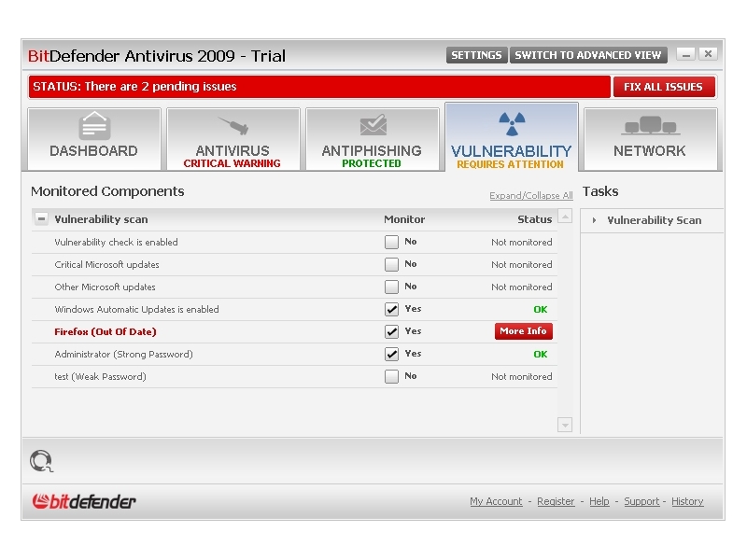This screenshot has width=747, height=560.
Task: Click the Antiphishing envelope icon
Action: (x=373, y=125)
